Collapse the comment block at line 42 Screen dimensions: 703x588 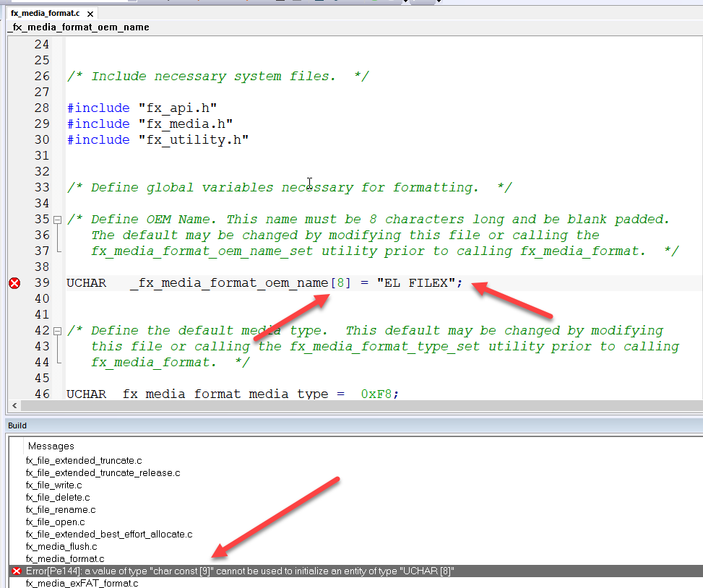pos(57,331)
